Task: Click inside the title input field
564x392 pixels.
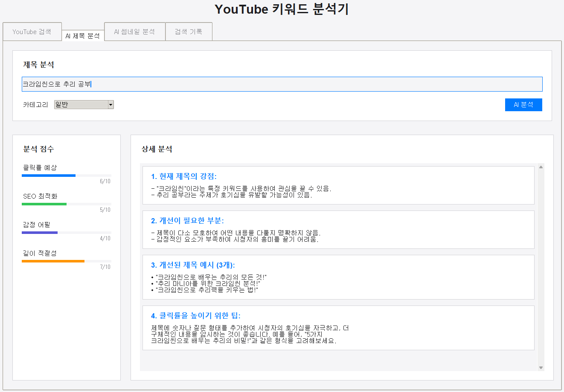Action: coord(282,84)
